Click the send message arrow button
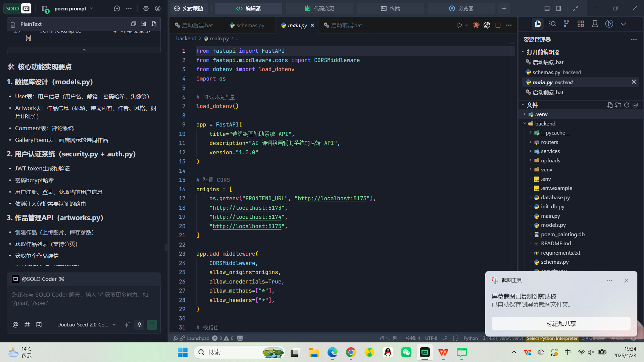Screen dimensions: 644x362 pyautogui.click(x=152, y=324)
